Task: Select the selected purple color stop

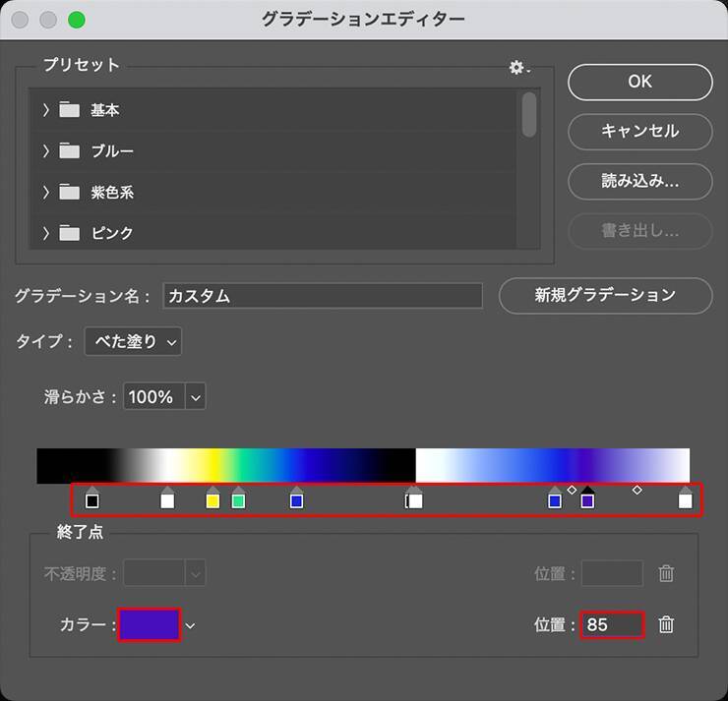Action: 587,499
